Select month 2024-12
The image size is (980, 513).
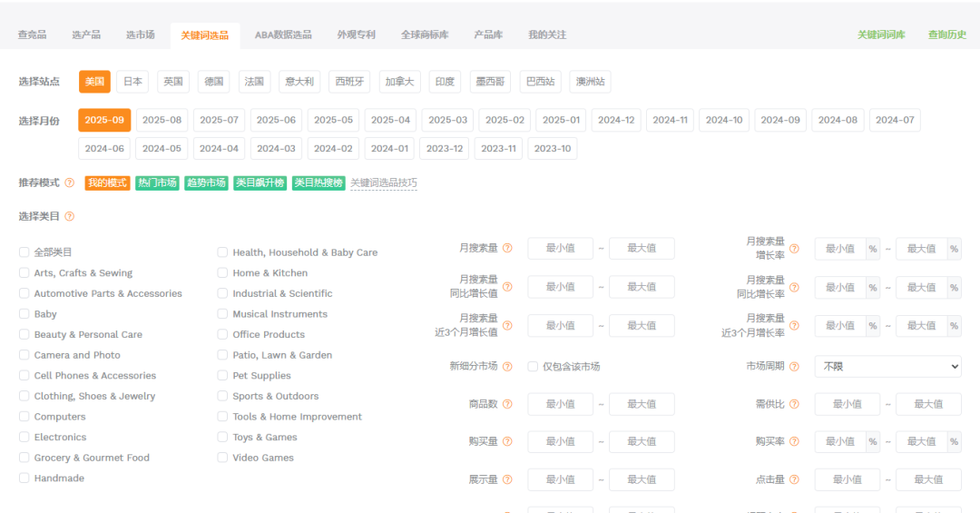click(616, 120)
